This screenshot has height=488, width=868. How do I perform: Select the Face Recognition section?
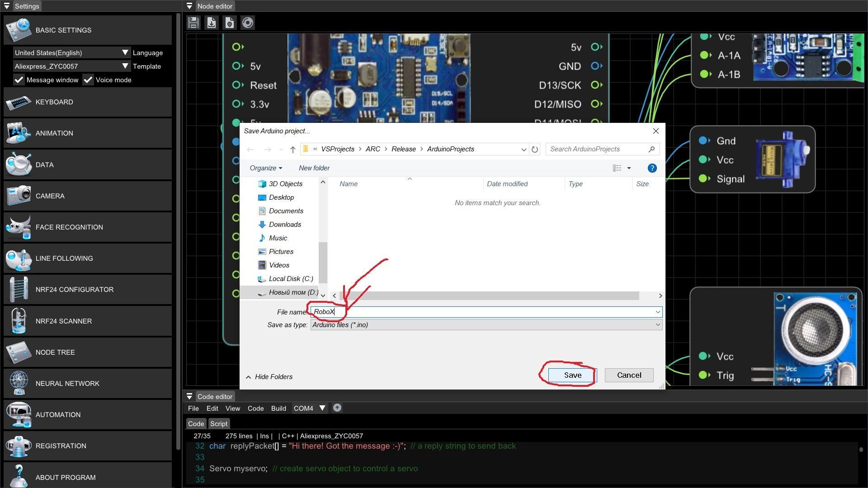[x=69, y=227]
